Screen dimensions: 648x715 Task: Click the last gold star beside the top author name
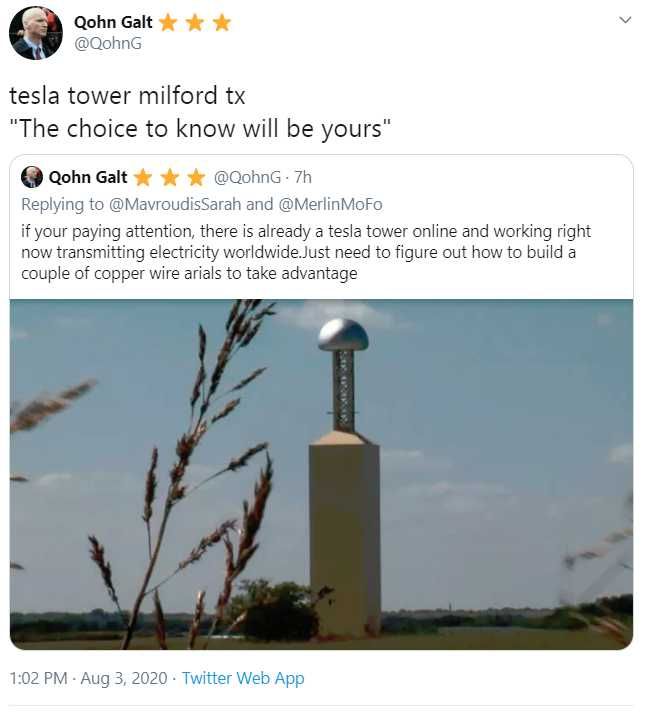tap(221, 22)
